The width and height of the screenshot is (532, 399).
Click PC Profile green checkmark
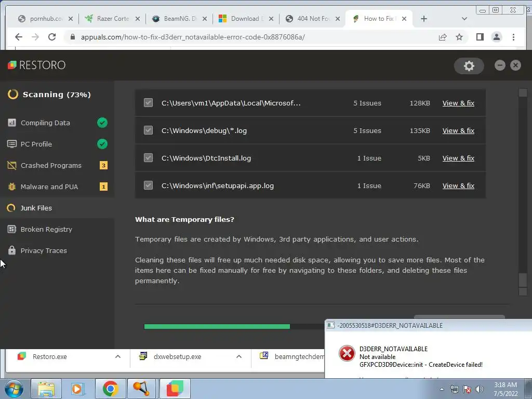pyautogui.click(x=102, y=144)
